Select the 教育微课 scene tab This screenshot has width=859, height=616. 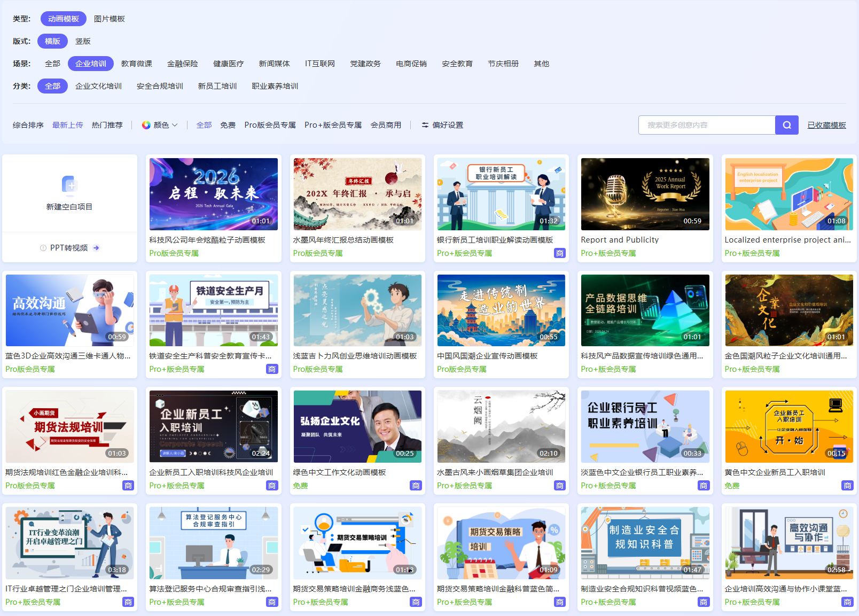(137, 64)
